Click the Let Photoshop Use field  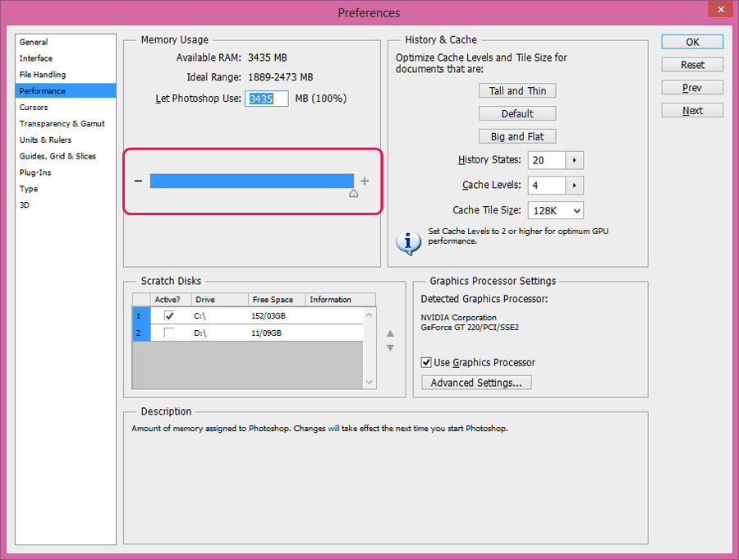[x=266, y=99]
